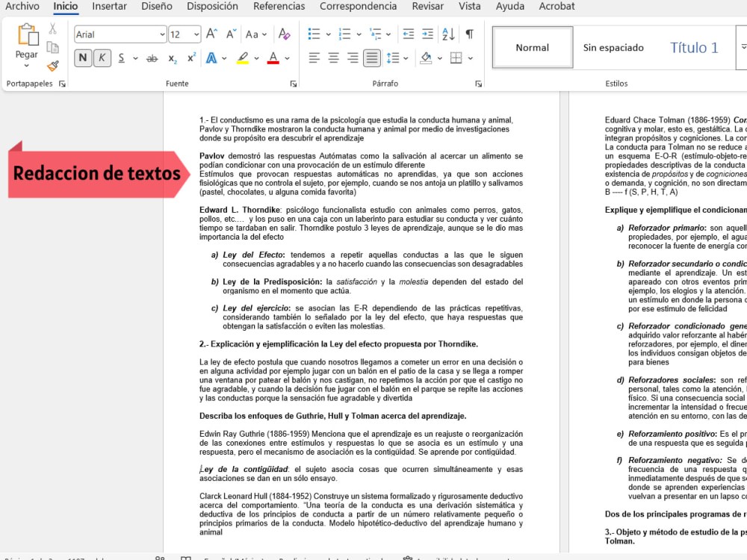Open the Acrobat tab
This screenshot has height=560, width=747.
click(557, 6)
